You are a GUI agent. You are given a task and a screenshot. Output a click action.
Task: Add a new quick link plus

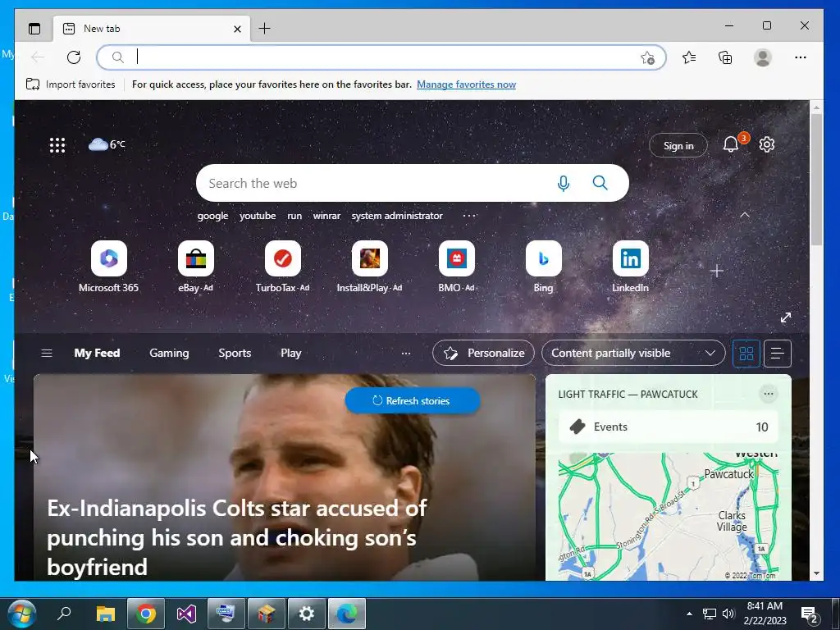click(x=717, y=271)
